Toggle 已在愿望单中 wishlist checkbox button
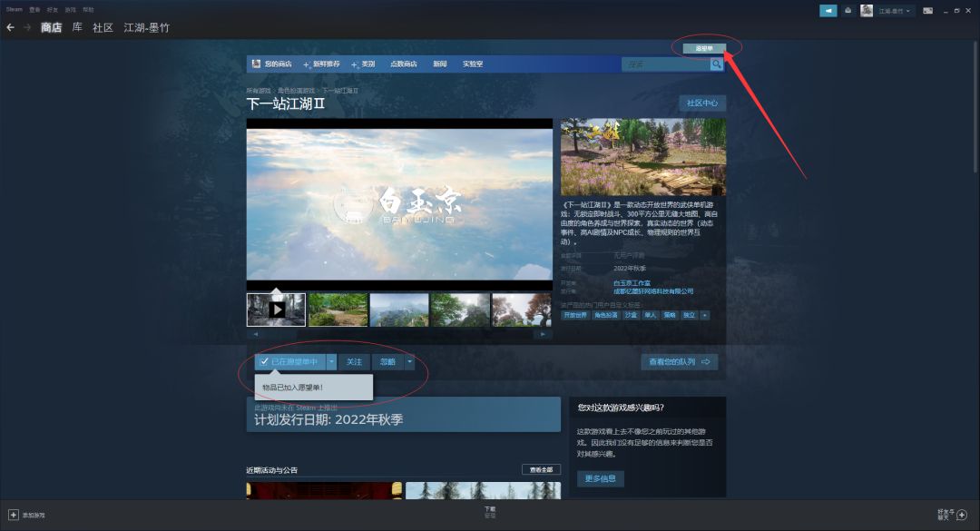This screenshot has width=980, height=531. click(290, 361)
